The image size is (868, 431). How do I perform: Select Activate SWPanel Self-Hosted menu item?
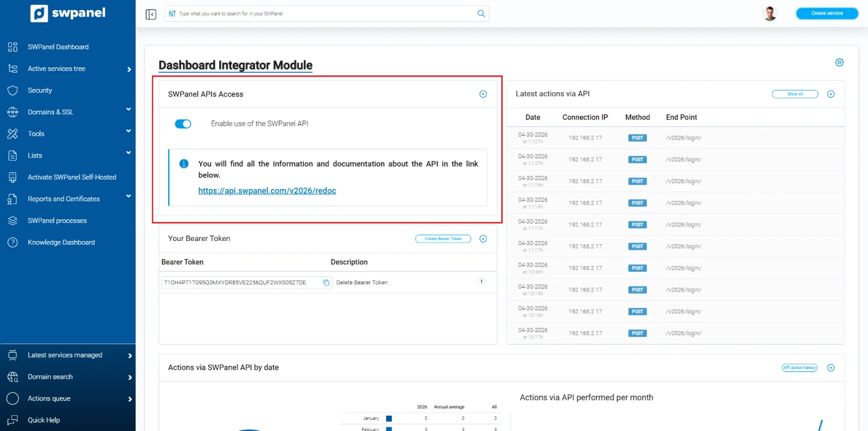[x=72, y=177]
